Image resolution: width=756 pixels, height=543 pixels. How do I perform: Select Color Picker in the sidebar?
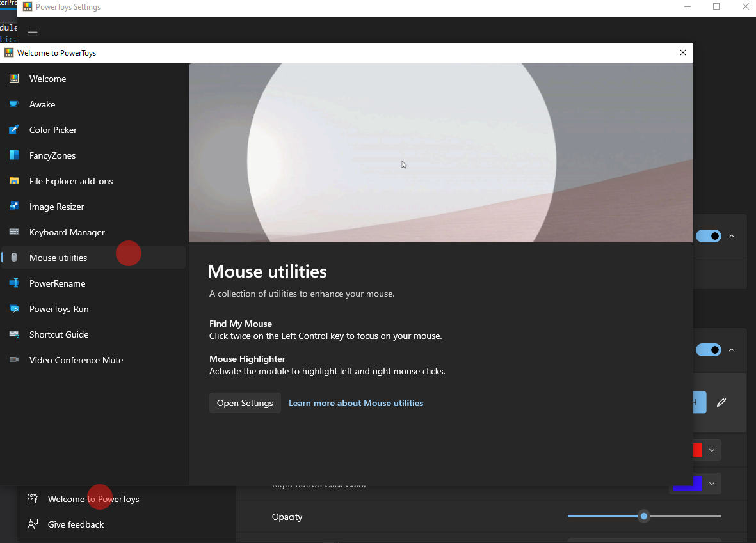pos(93,130)
